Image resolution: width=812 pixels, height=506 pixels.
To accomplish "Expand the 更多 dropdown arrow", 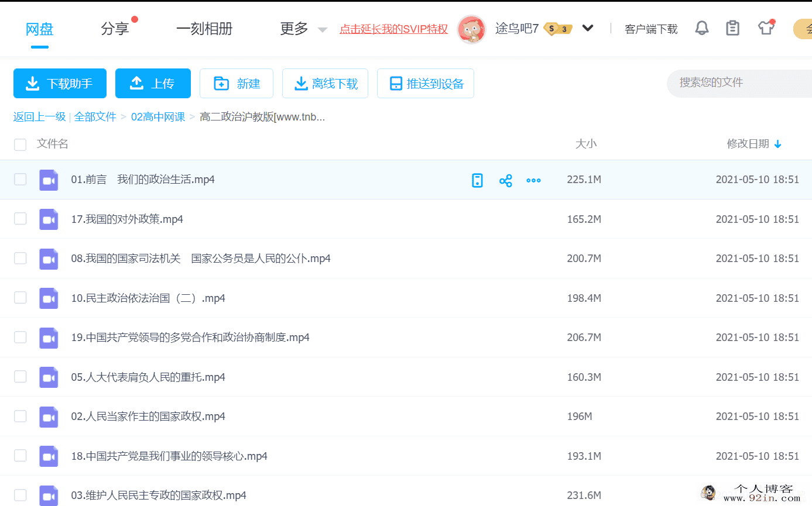I will 322,30.
